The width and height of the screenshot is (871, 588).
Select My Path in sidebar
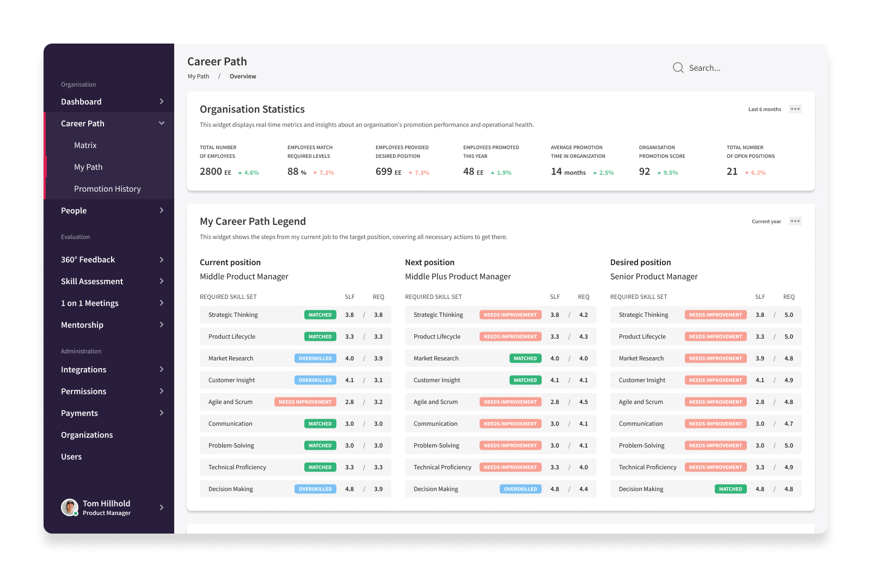tap(88, 167)
